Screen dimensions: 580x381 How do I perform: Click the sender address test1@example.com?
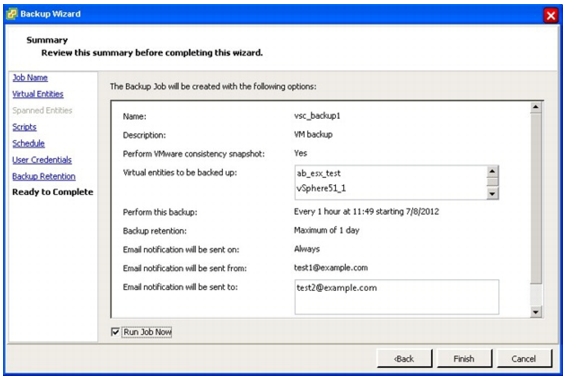pos(331,268)
